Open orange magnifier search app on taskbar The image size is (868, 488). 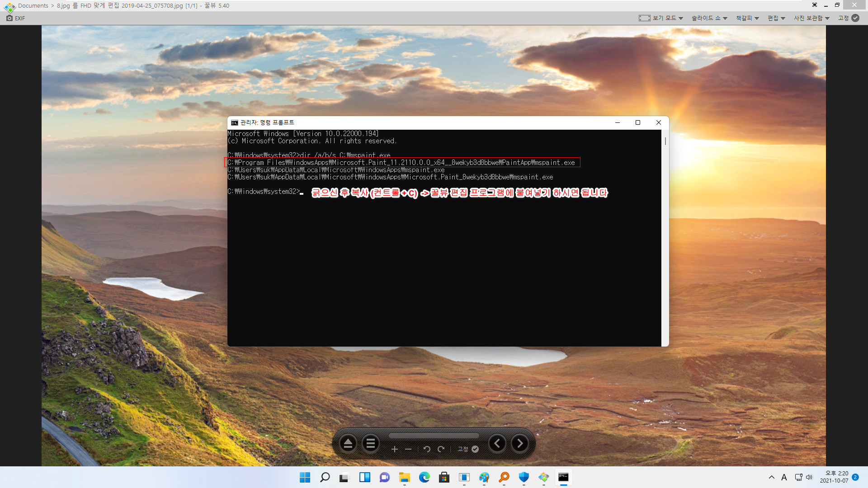[504, 477]
